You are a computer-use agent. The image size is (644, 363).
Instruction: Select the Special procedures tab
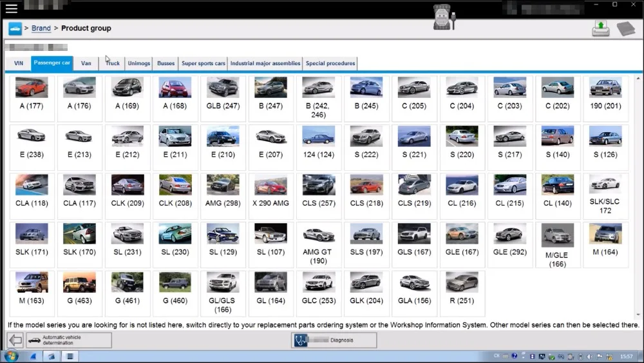pyautogui.click(x=330, y=63)
